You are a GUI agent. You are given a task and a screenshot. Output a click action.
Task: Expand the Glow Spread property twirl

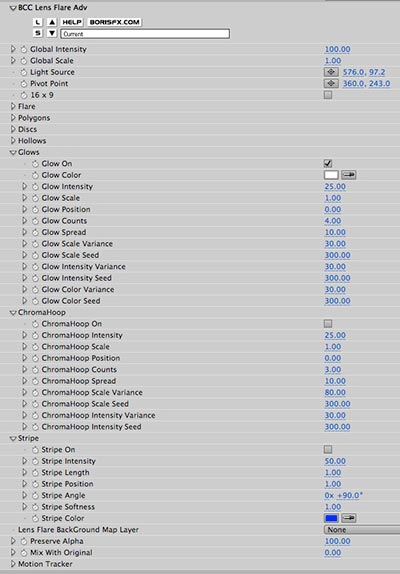tap(24, 232)
